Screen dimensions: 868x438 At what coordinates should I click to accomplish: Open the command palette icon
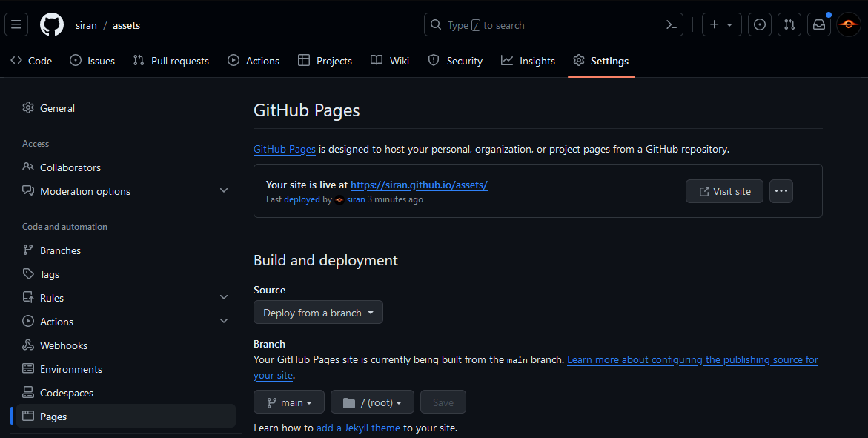[672, 24]
